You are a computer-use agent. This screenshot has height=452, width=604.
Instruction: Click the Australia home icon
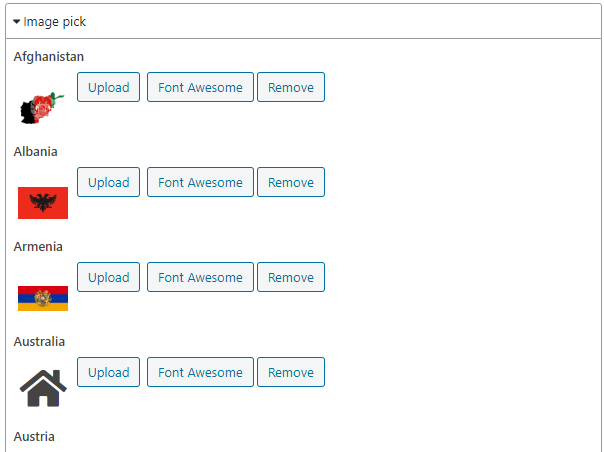click(43, 388)
